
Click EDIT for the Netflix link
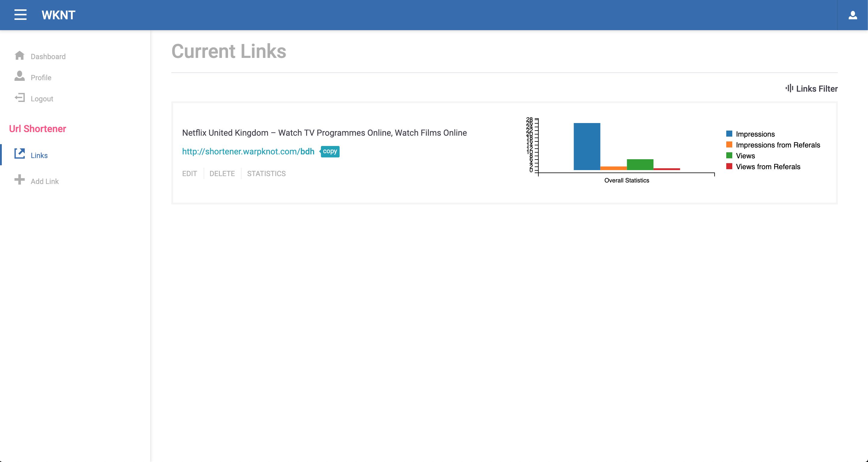(x=189, y=173)
